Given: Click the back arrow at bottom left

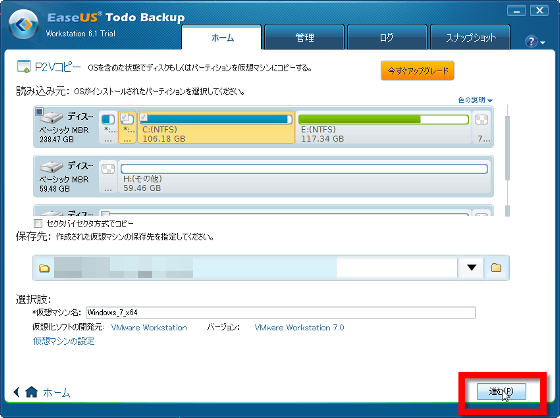Looking at the screenshot, I should pyautogui.click(x=16, y=392).
